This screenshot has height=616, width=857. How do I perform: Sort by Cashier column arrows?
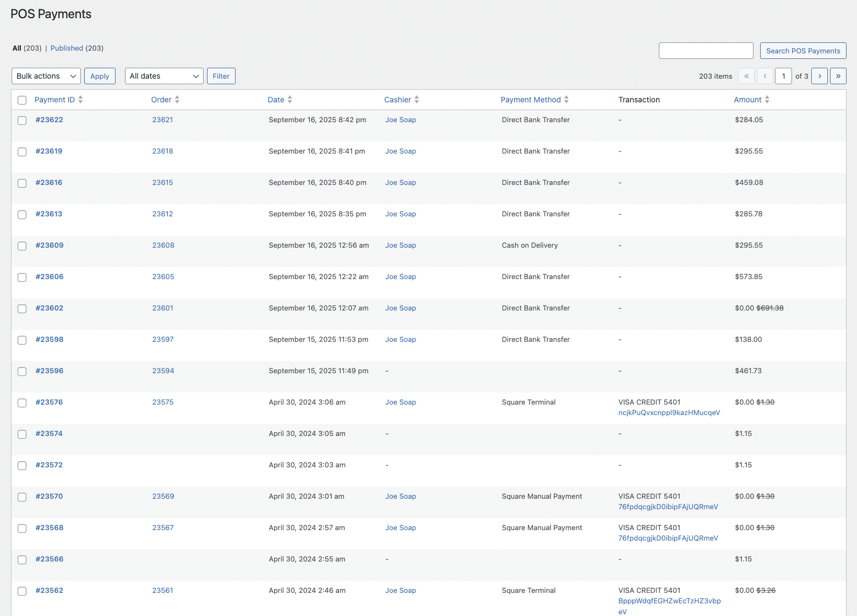(x=417, y=100)
